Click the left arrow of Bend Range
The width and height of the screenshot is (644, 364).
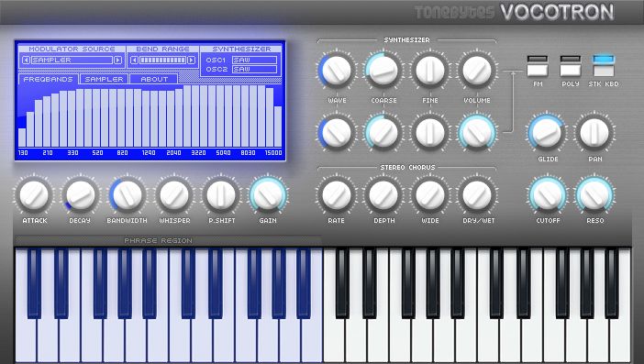click(134, 61)
